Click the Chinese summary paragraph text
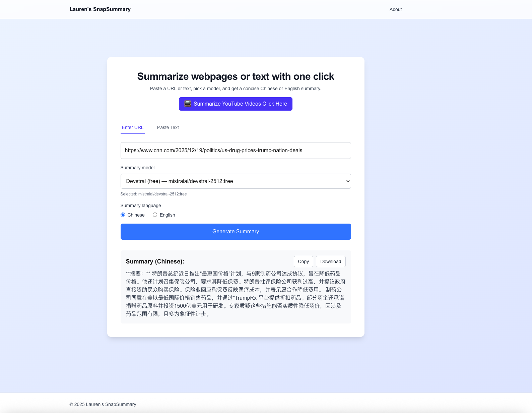This screenshot has height=413, width=532. point(235,294)
